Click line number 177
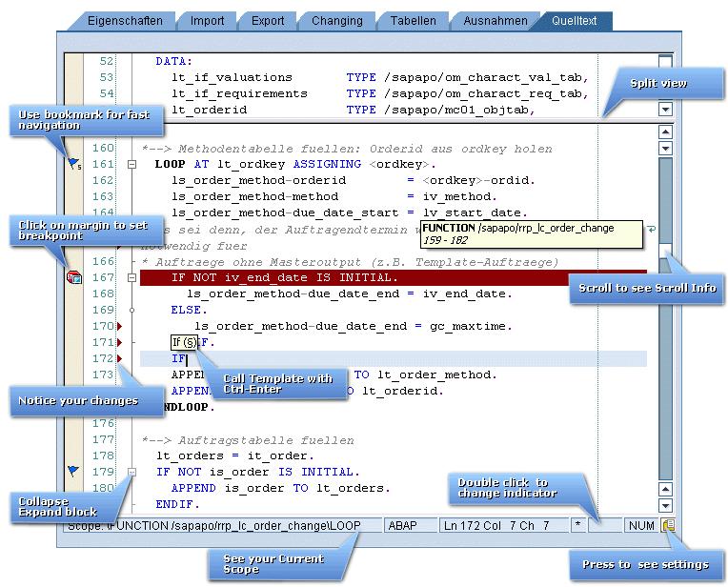 tap(103, 439)
